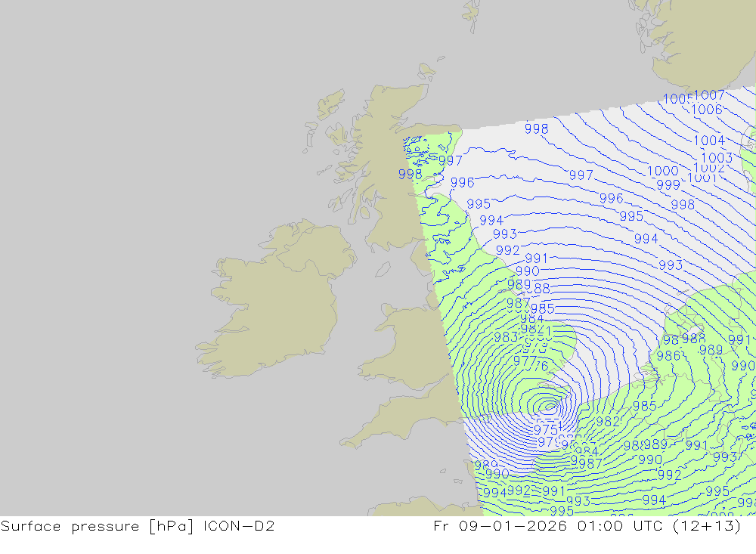Pick the 999 hPa contour label
Image resolution: width=756 pixels, height=554 pixels.
668,184
